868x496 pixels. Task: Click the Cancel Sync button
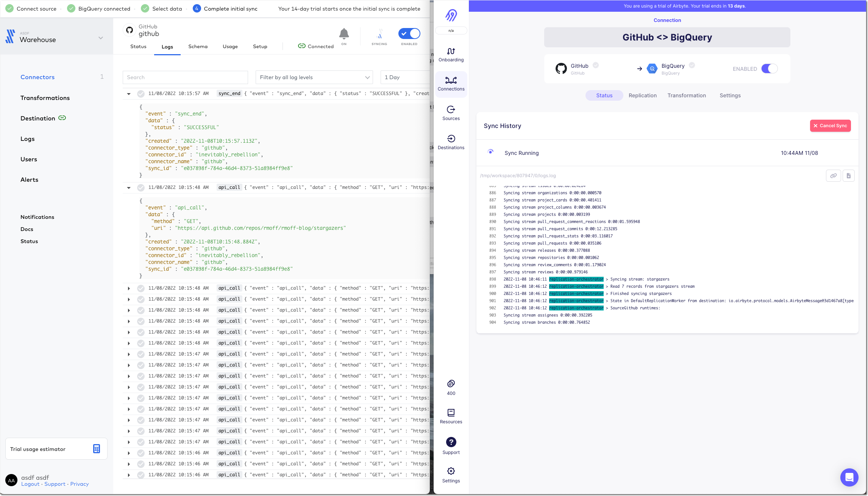tap(830, 126)
